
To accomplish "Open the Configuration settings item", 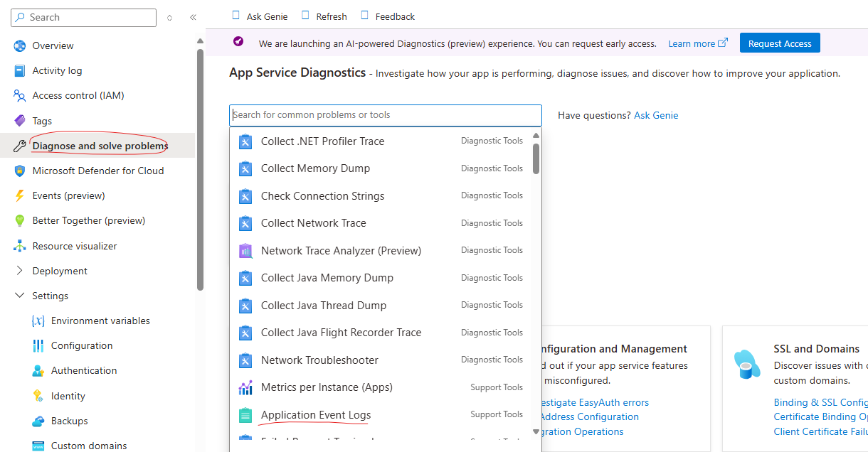I will point(97,346).
